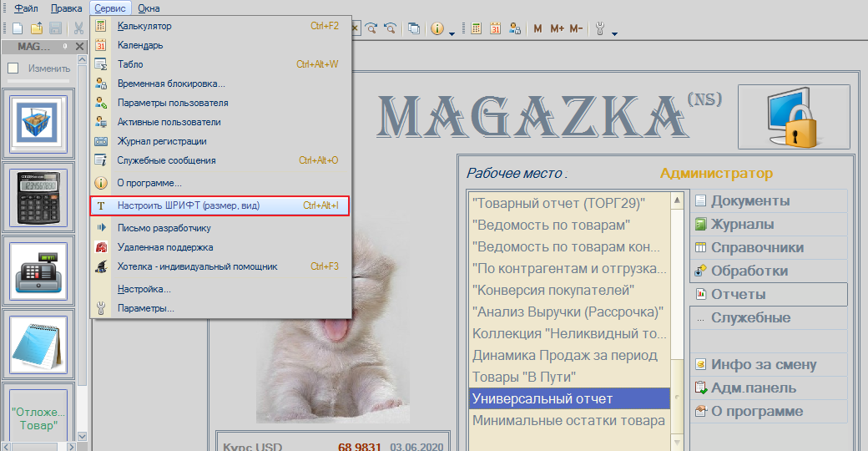Click side panel scroll up arrow

click(x=82, y=59)
